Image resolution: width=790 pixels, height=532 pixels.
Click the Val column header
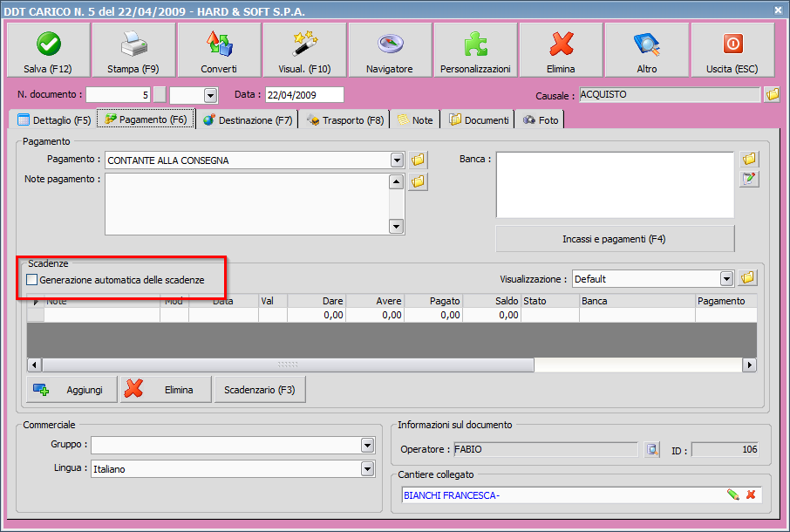click(x=273, y=301)
